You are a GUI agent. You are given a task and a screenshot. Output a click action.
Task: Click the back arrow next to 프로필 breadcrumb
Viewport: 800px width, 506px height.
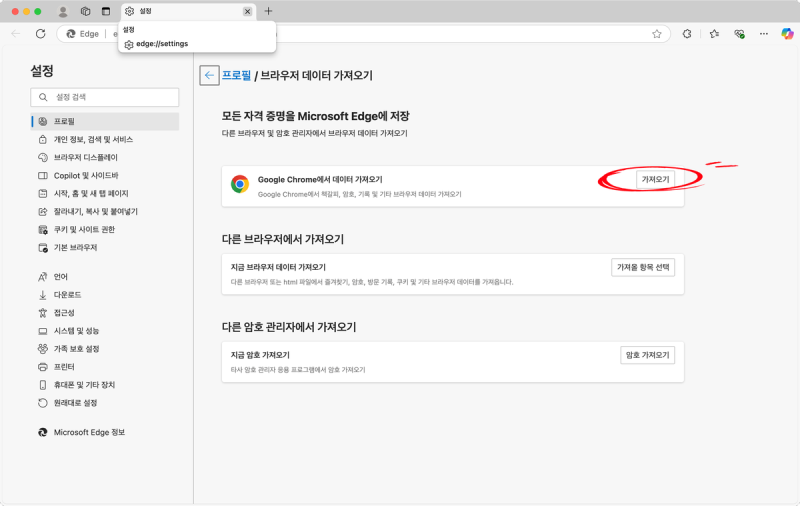click(x=209, y=75)
